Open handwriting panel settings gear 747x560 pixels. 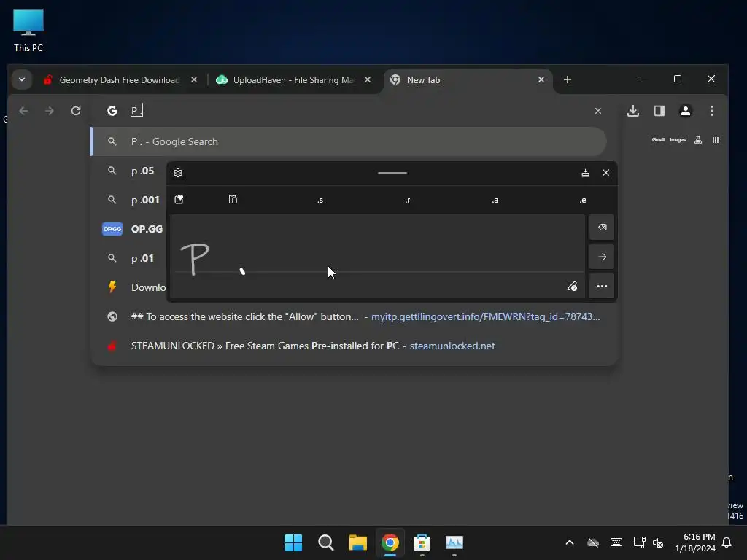click(x=178, y=173)
